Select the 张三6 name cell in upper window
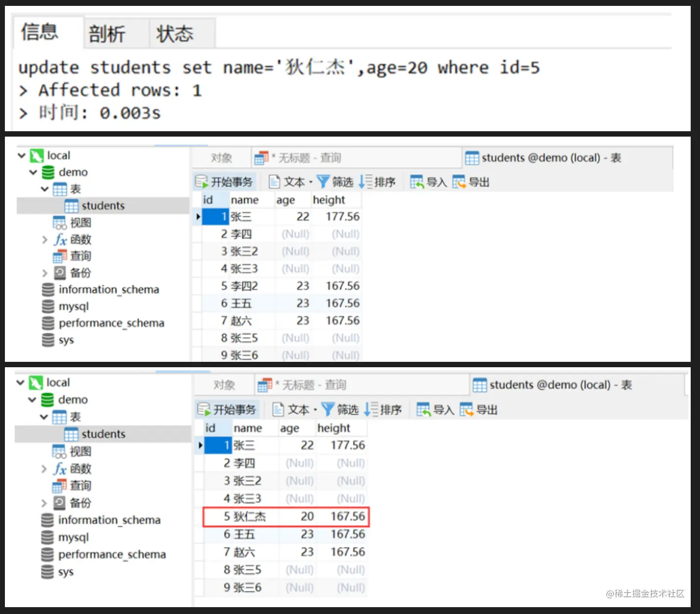 [252, 355]
